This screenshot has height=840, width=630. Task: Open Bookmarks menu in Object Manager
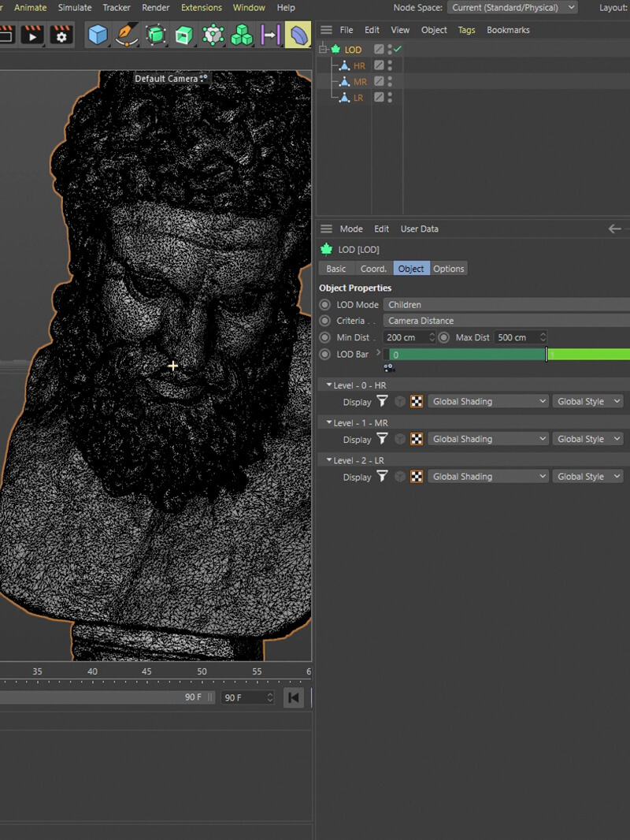pos(508,30)
